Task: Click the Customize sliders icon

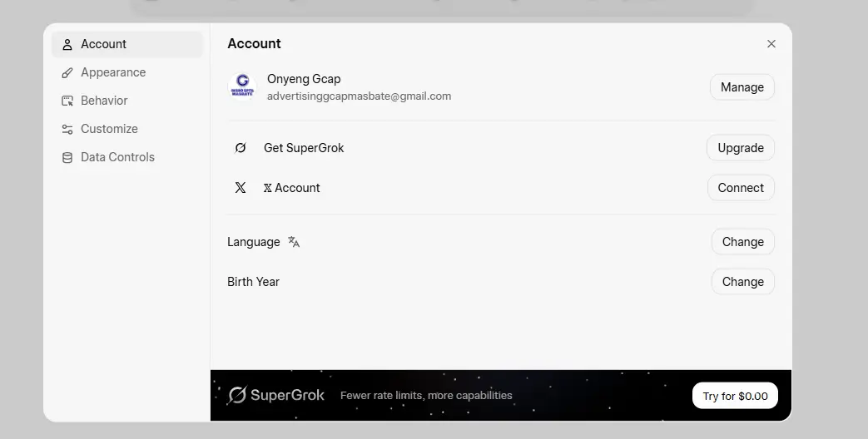Action: (x=67, y=129)
